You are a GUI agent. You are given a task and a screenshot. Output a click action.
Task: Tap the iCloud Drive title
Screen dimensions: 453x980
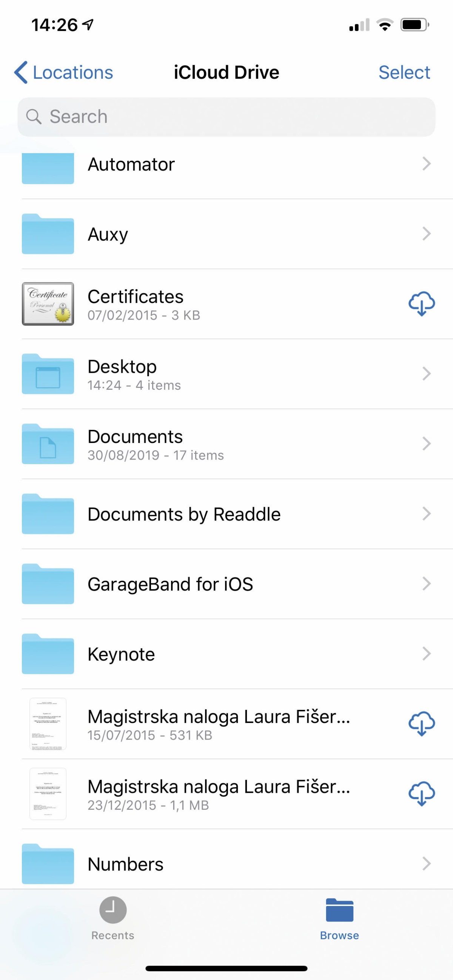click(x=226, y=72)
